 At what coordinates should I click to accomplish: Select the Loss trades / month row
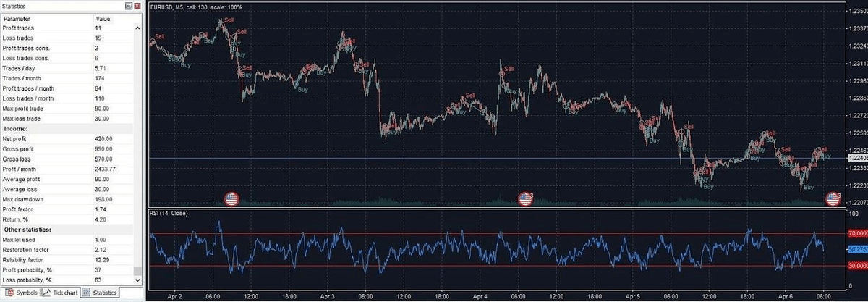(67, 98)
